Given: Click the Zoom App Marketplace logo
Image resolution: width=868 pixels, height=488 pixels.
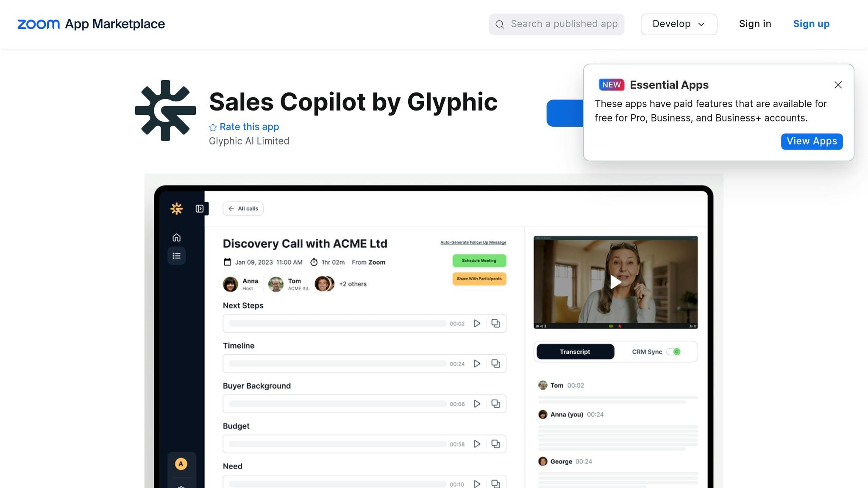Looking at the screenshot, I should pyautogui.click(x=91, y=24).
